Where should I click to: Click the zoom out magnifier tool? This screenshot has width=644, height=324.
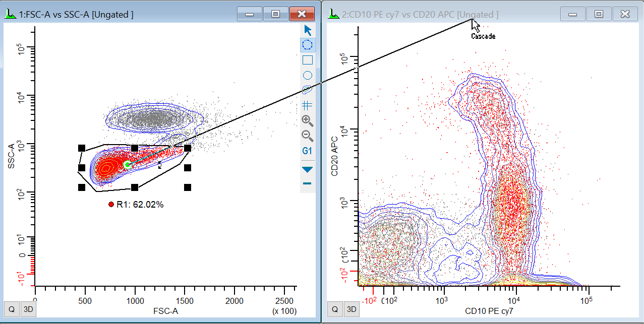(x=308, y=135)
